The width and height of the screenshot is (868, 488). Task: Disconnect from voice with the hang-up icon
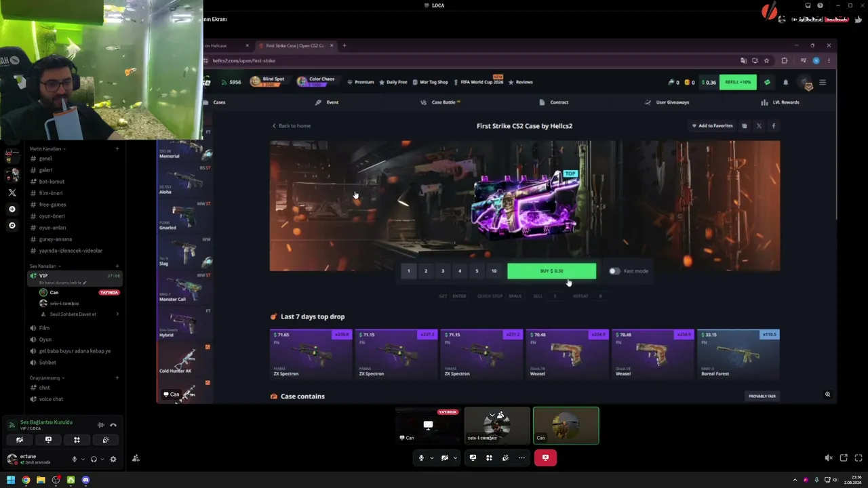[113, 425]
